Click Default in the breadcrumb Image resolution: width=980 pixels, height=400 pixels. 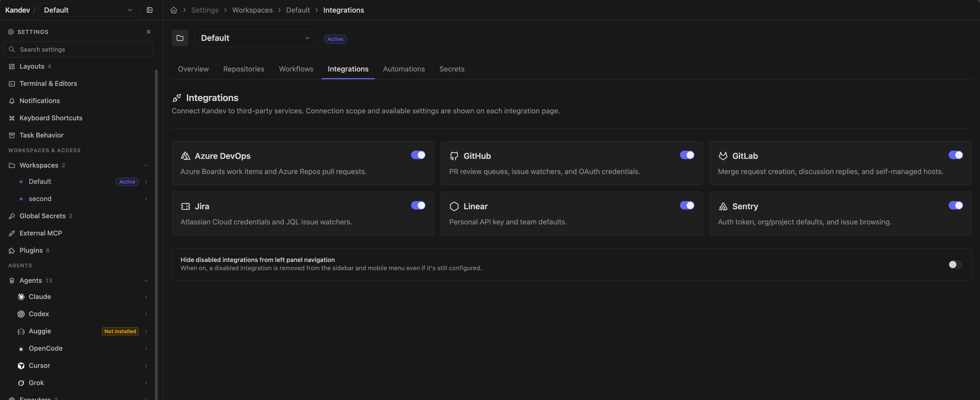[298, 10]
